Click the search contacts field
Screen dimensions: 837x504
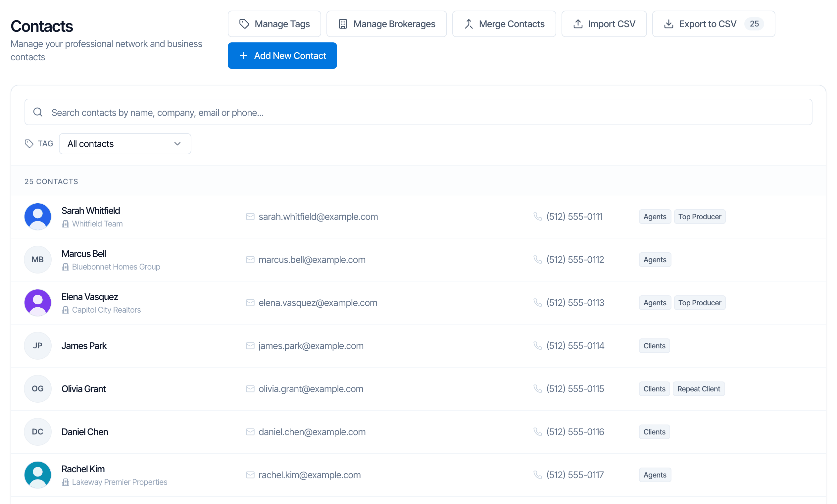(x=418, y=112)
